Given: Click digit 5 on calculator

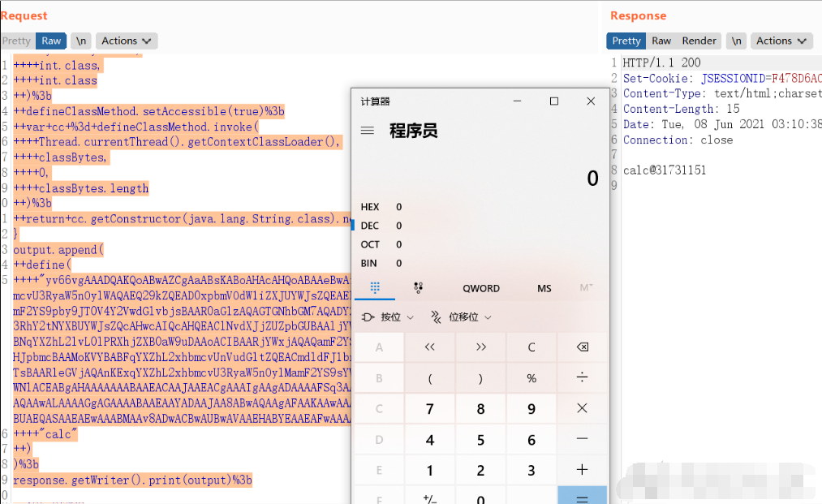Looking at the screenshot, I should [x=480, y=439].
